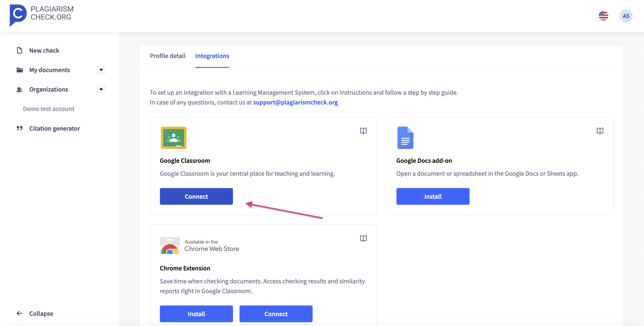
Task: Collapse the left sidebar
Action: click(35, 313)
